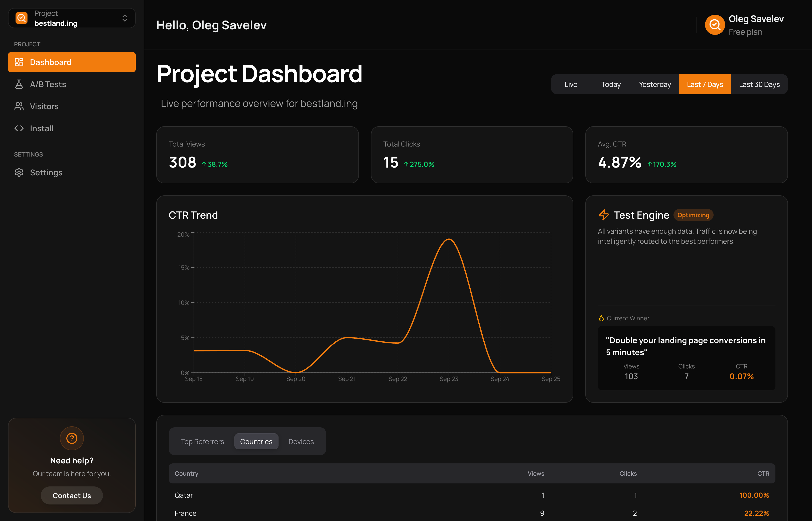Viewport: 812px width, 521px height.
Task: Select the Today time range
Action: [x=611, y=84]
